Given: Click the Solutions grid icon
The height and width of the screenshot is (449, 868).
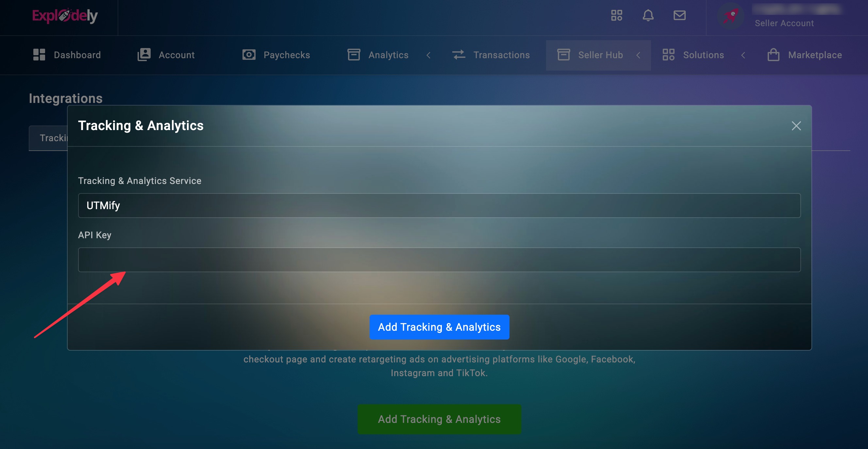Looking at the screenshot, I should tap(669, 55).
